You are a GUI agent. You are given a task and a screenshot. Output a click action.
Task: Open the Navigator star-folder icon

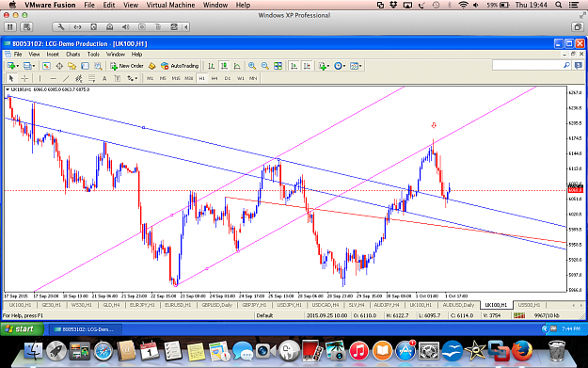click(x=72, y=66)
